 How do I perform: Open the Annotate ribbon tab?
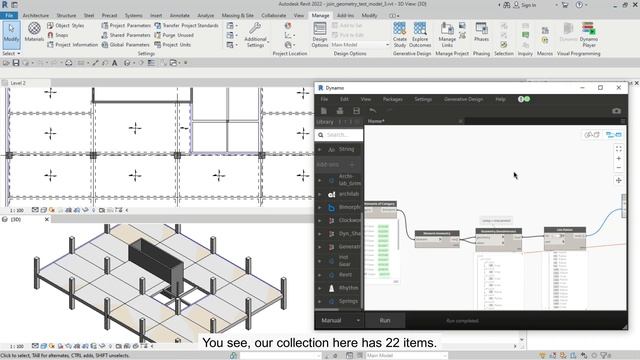(180, 16)
